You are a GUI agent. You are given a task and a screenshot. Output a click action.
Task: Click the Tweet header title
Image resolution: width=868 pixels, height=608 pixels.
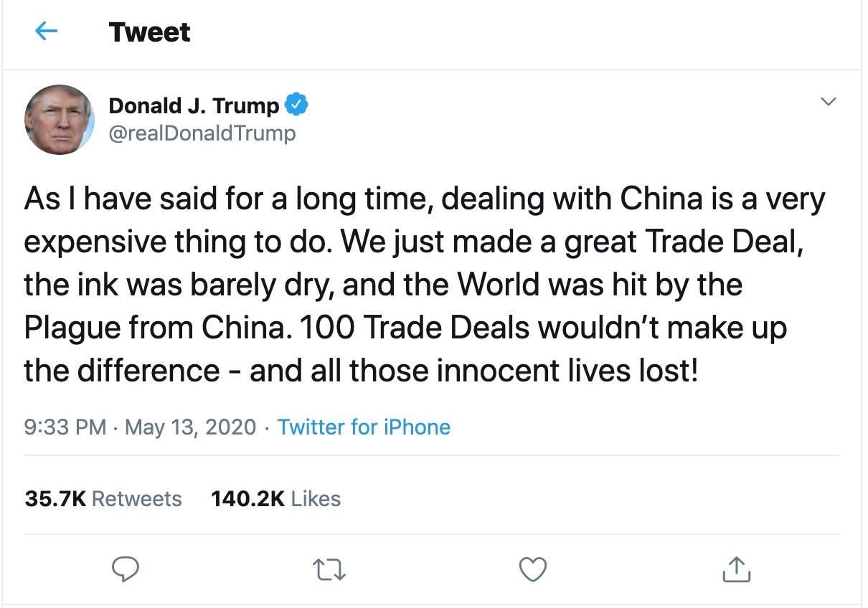(x=150, y=32)
